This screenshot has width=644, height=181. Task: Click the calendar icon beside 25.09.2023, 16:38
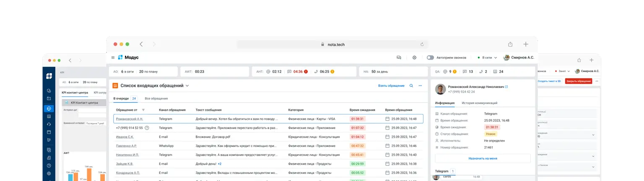pyautogui.click(x=387, y=164)
